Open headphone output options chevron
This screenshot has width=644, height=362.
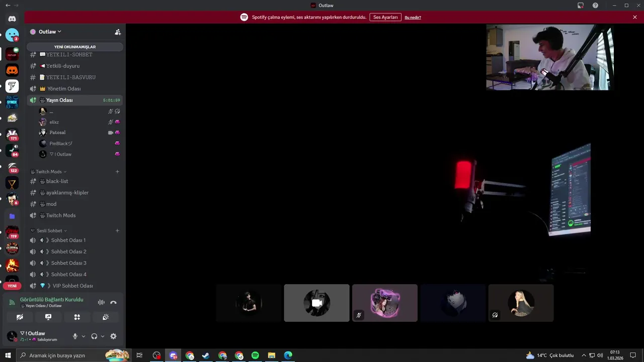[x=103, y=336]
